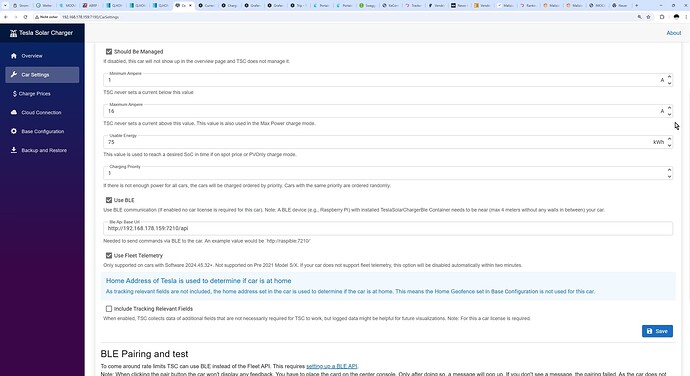
Task: Raise Usable Energy with the up arrow
Action: pyautogui.click(x=669, y=139)
